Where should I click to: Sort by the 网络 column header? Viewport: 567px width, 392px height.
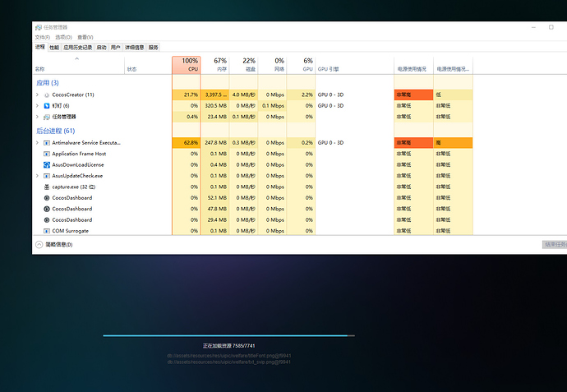[x=272, y=65]
